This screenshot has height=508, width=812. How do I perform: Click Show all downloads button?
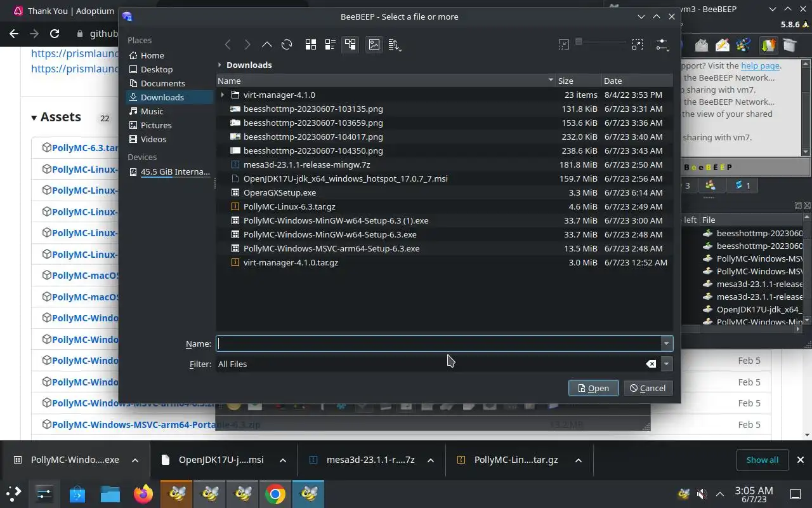[762, 460]
